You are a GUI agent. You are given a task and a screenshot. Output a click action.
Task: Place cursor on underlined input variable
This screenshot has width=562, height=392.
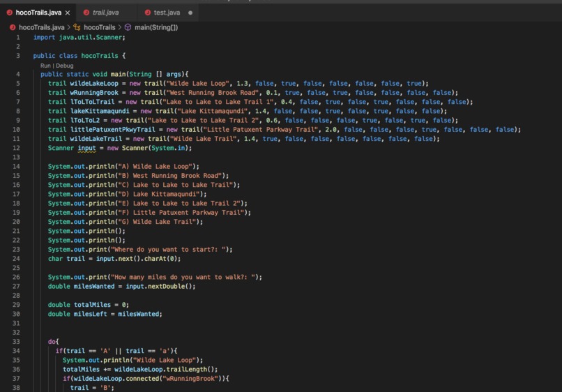click(86, 148)
